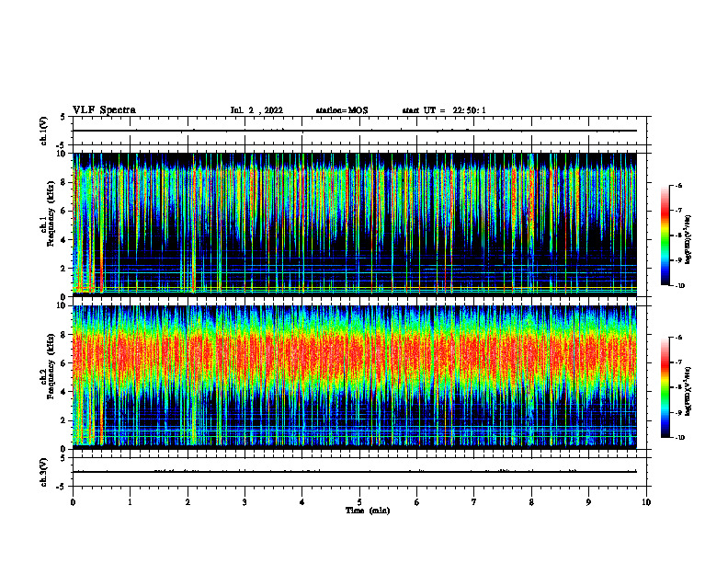The height and width of the screenshot is (563, 728).
Task: Click the "5" tick on ch.1(V) axis
Action: 63,117
